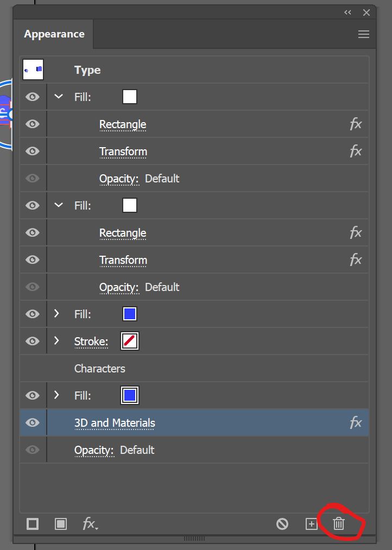Screen dimensions: 392x550
Task: Click the fx icon on 3D and Materials row
Action: 356,423
